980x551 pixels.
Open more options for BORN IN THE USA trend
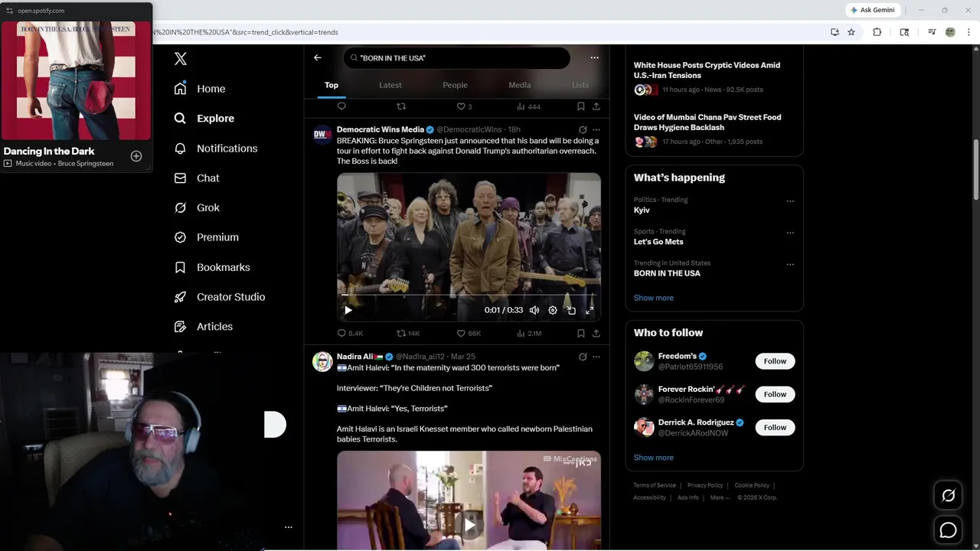point(790,265)
